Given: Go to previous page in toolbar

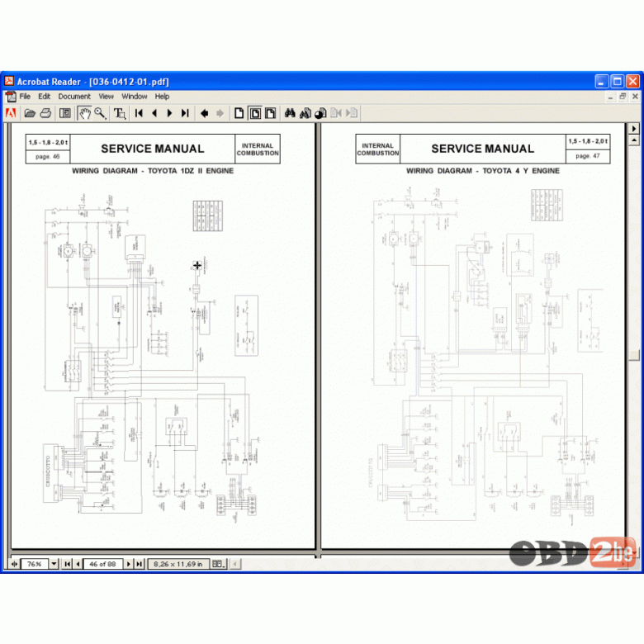Looking at the screenshot, I should click(x=154, y=113).
